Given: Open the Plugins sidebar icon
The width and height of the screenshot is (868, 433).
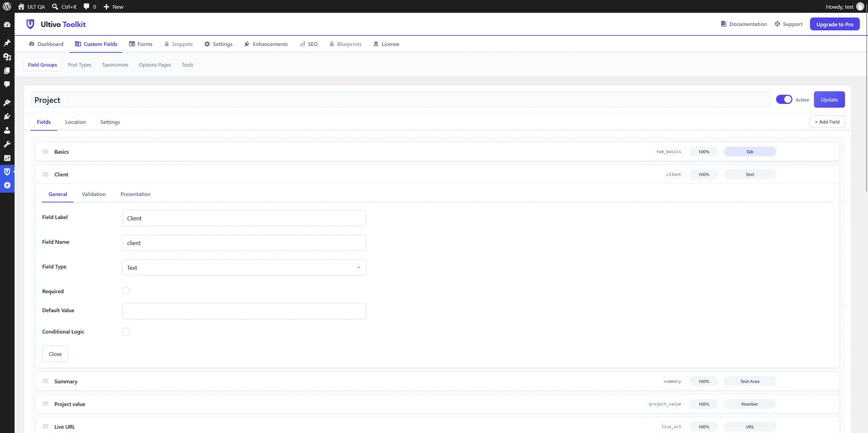Looking at the screenshot, I should pyautogui.click(x=7, y=117).
